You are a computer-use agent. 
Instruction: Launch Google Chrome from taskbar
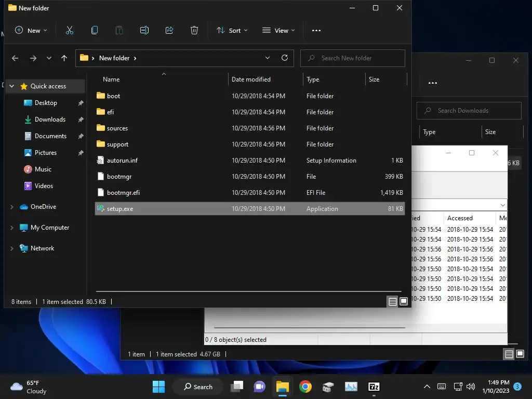[305, 387]
